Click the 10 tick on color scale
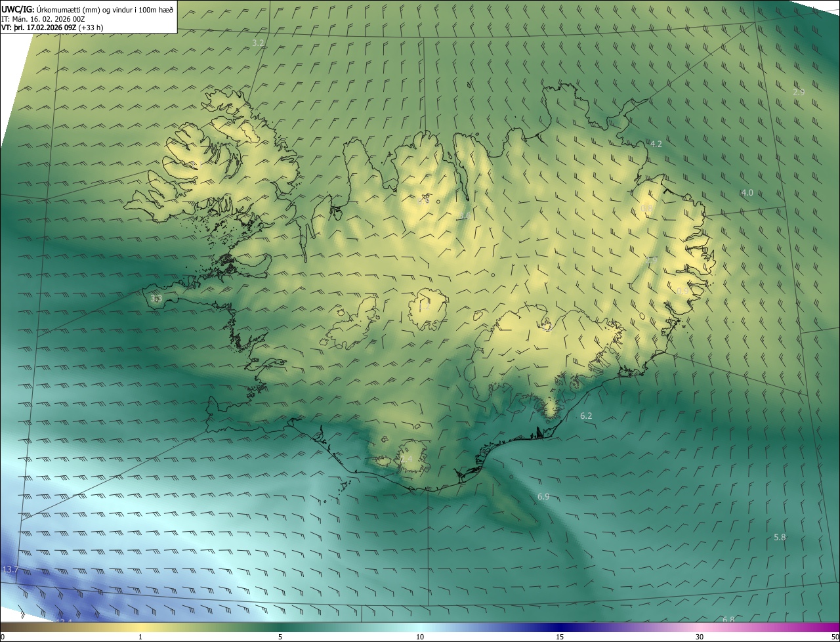840x642 pixels. tap(420, 637)
